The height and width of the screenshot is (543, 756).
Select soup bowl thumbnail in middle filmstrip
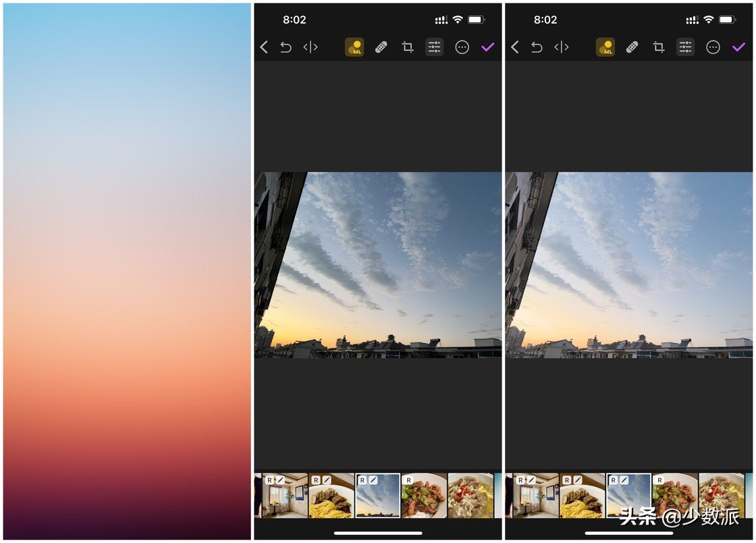pyautogui.click(x=470, y=496)
